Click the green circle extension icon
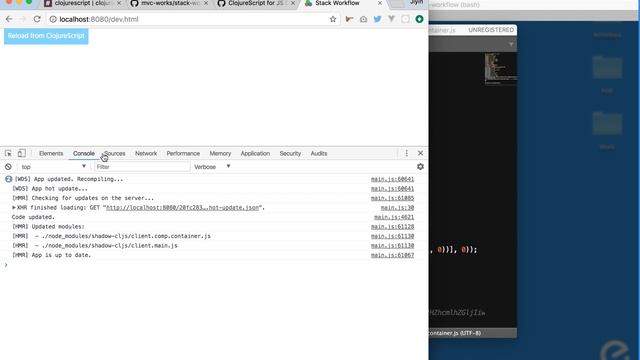 (x=419, y=19)
